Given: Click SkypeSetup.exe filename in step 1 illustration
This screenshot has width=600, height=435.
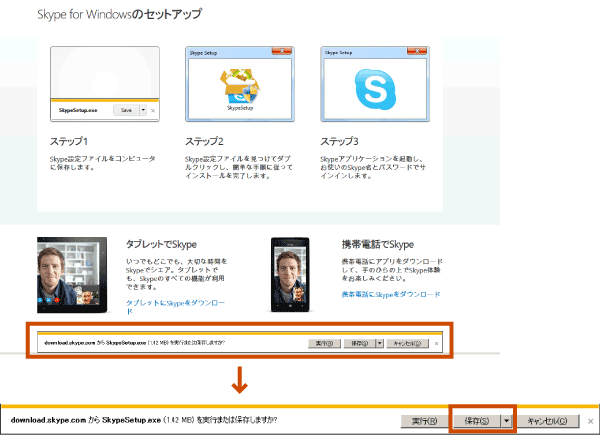Looking at the screenshot, I should pos(78,110).
